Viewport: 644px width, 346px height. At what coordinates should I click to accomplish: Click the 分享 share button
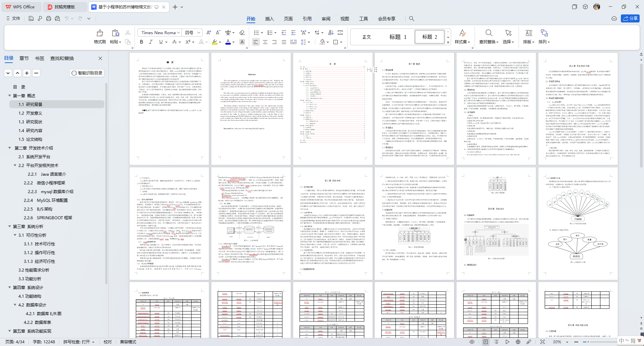tap(630, 18)
